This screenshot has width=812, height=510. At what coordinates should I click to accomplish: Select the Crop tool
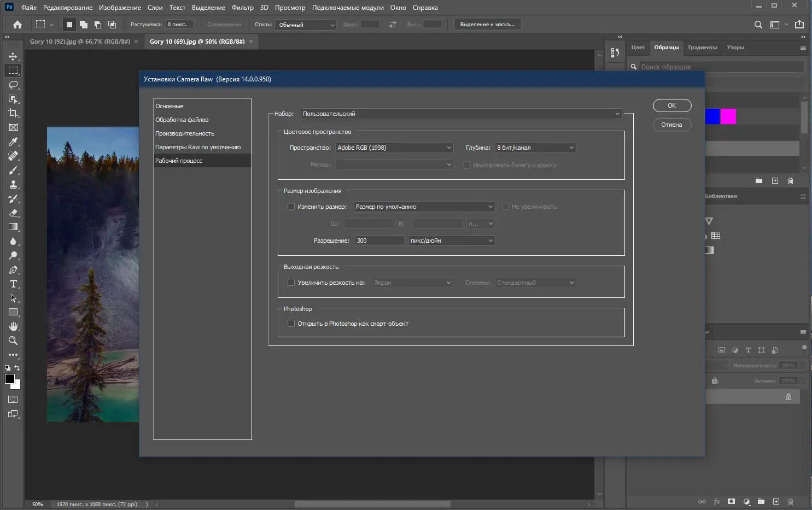[13, 113]
